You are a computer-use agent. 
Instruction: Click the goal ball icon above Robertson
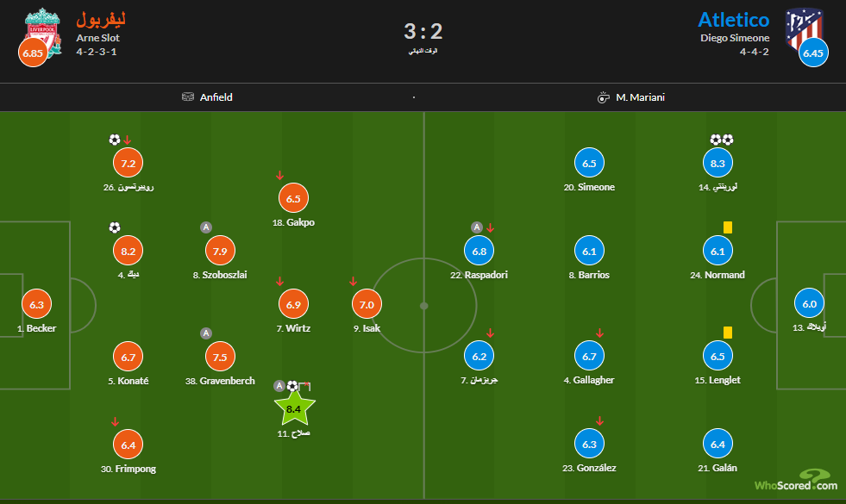pos(115,140)
